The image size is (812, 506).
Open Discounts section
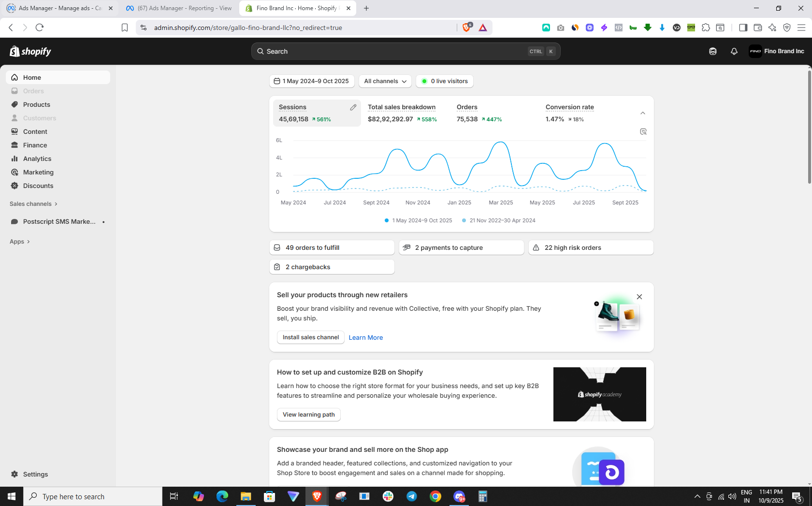point(58,186)
